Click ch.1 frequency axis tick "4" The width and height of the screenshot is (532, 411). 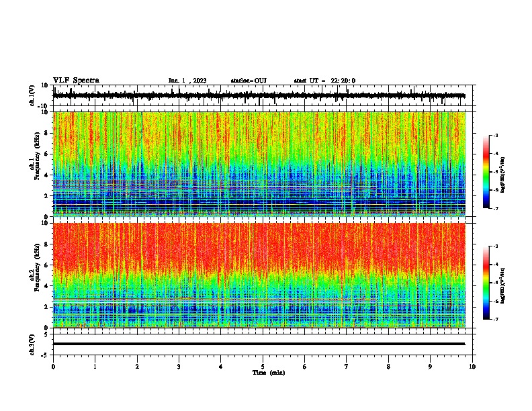[x=46, y=175]
